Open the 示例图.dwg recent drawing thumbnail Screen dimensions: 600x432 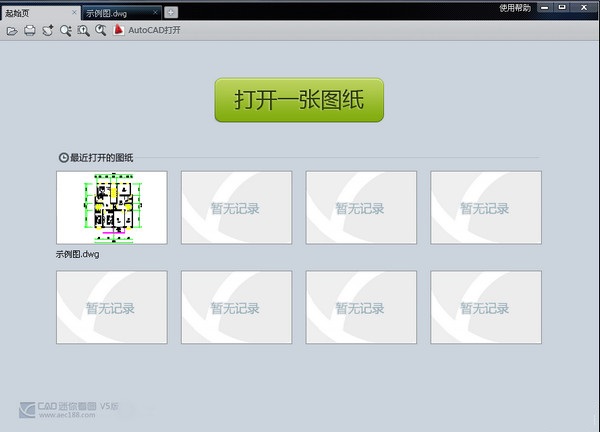tap(112, 207)
